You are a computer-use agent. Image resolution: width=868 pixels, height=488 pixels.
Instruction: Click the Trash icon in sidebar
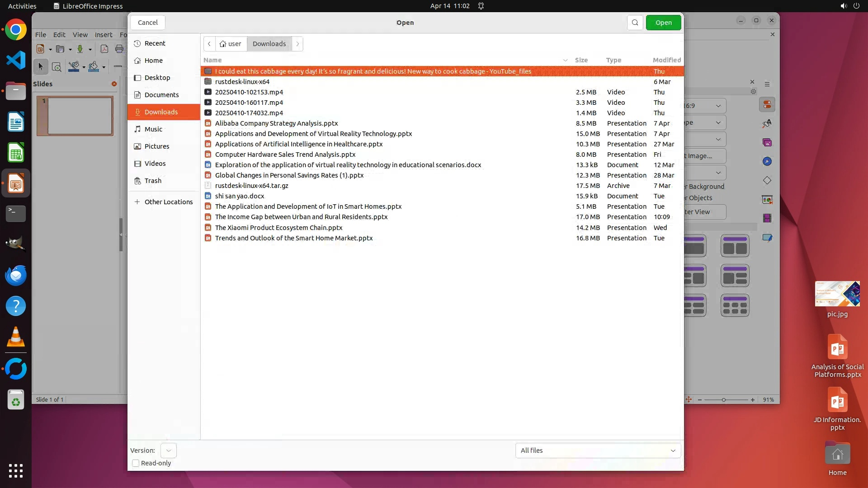(153, 181)
